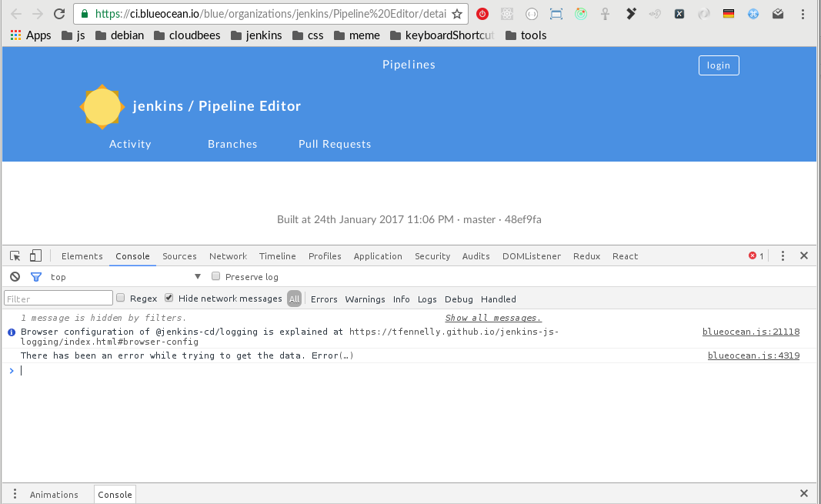The width and height of the screenshot is (821, 504).
Task: Uncheck Hide network messages
Action: click(x=169, y=299)
